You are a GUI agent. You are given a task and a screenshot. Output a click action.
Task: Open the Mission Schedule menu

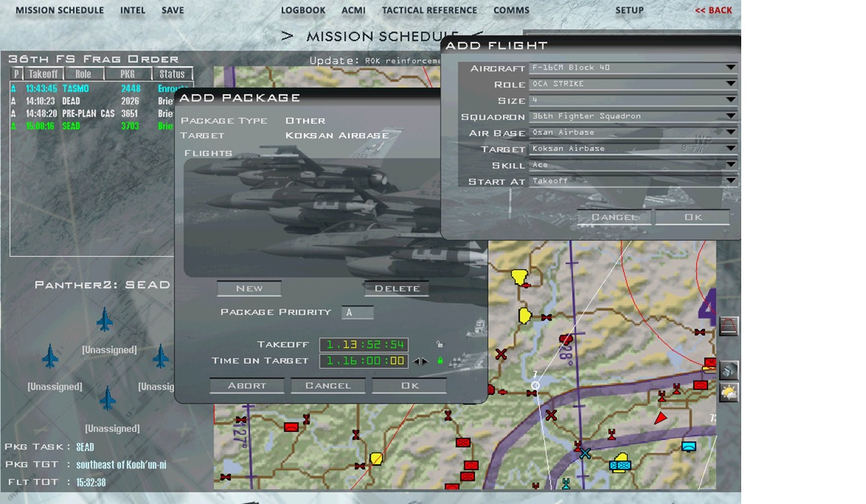tap(59, 11)
